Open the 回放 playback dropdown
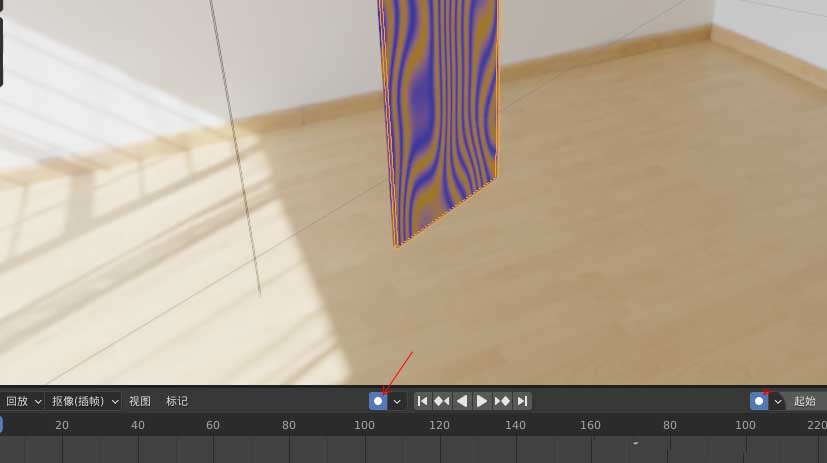Screen dimensions: 827x463 24,401
